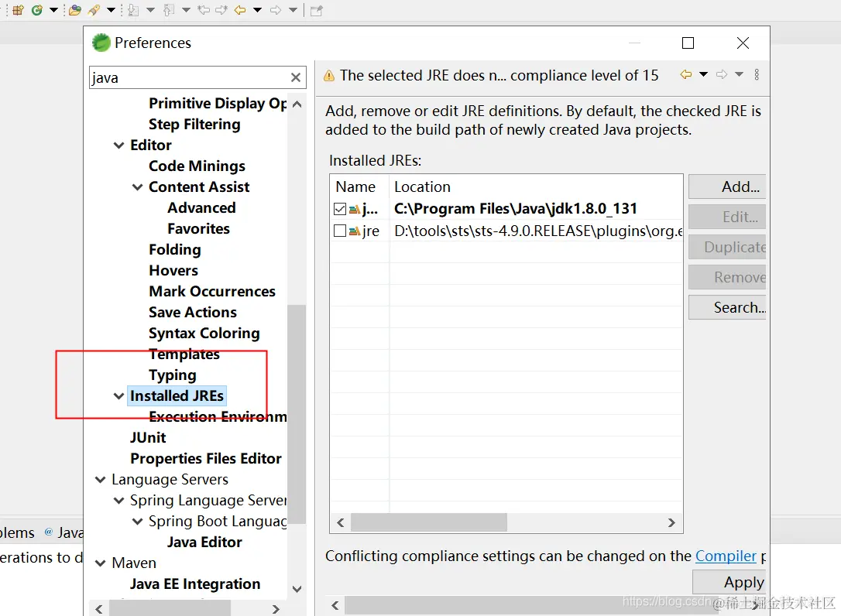Click the Pin Editor toolbar icon
The width and height of the screenshot is (841, 616).
pyautogui.click(x=317, y=10)
